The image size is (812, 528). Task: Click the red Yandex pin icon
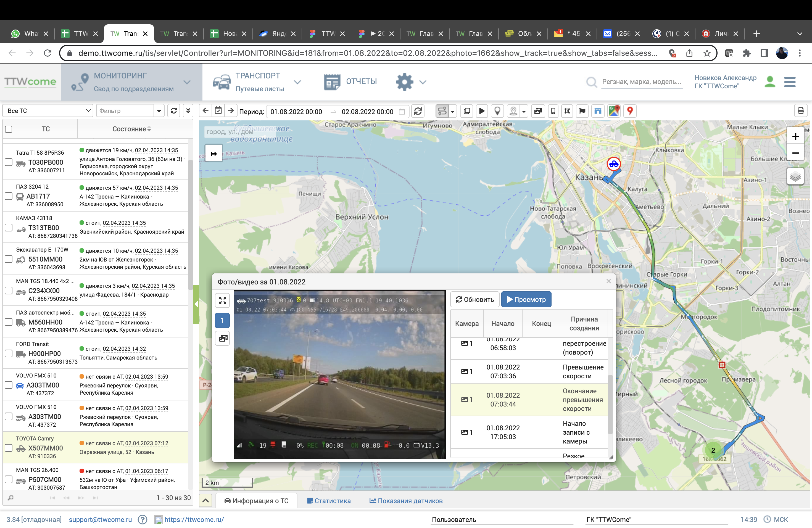click(630, 111)
